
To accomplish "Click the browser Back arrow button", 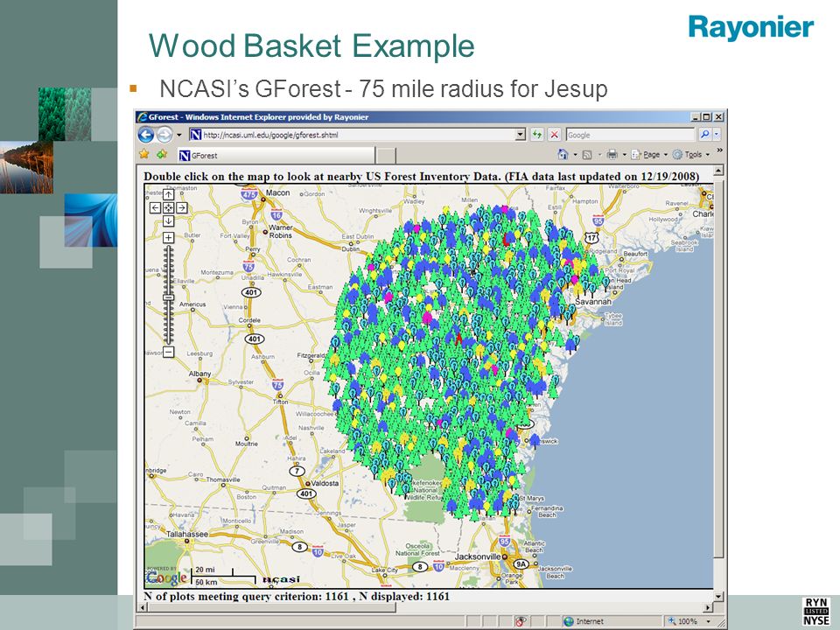I will pos(146,135).
